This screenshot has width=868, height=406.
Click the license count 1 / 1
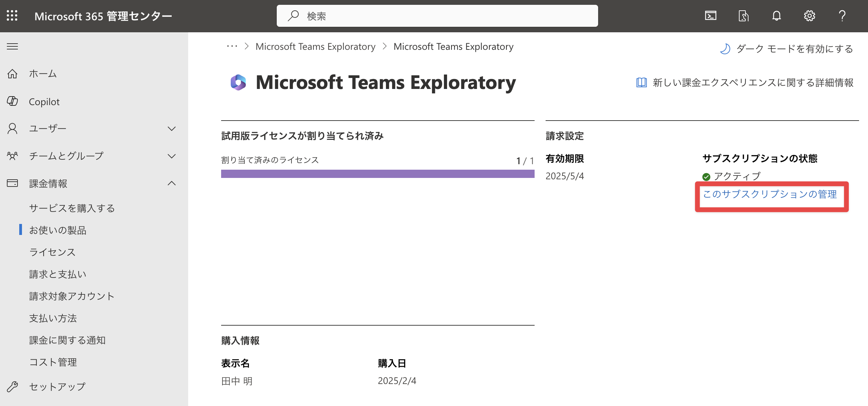pos(525,161)
